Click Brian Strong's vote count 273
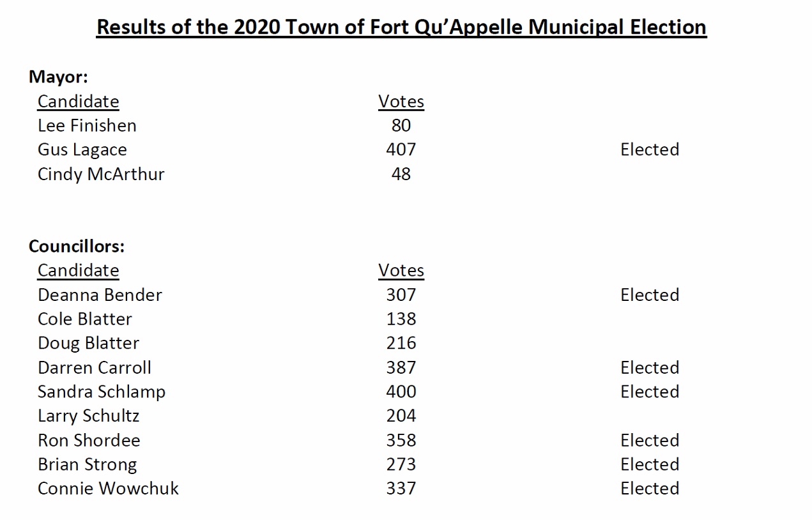Viewport: 812px width, 520px height. (401, 464)
